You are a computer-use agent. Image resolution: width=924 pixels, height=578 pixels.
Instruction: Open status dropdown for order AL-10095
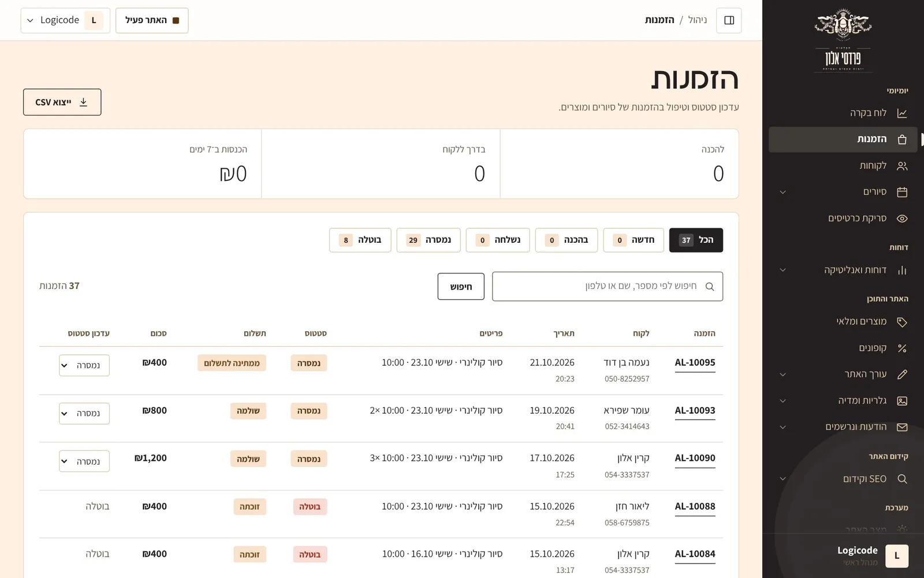[84, 365]
